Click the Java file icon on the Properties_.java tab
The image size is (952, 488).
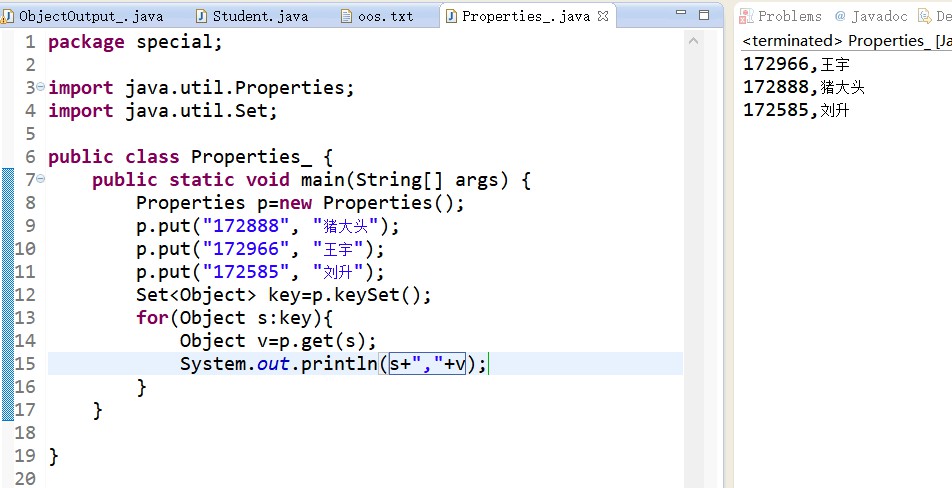pyautogui.click(x=451, y=16)
